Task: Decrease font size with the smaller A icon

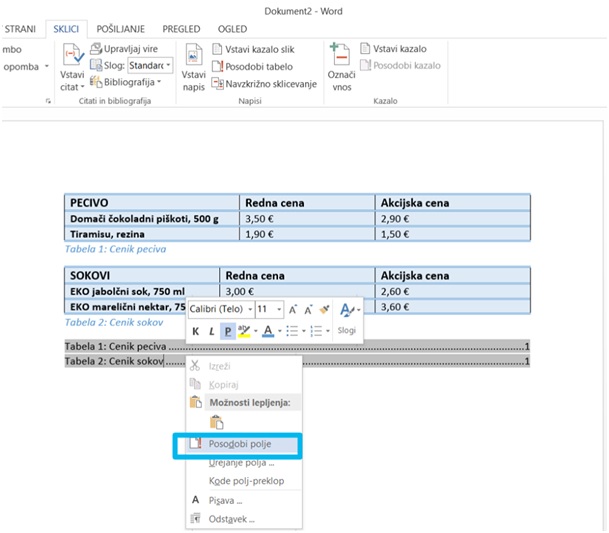Action: point(310,310)
